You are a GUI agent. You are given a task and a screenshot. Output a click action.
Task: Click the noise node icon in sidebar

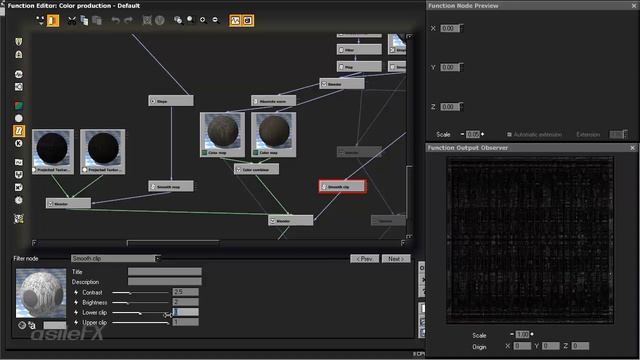coord(19,74)
